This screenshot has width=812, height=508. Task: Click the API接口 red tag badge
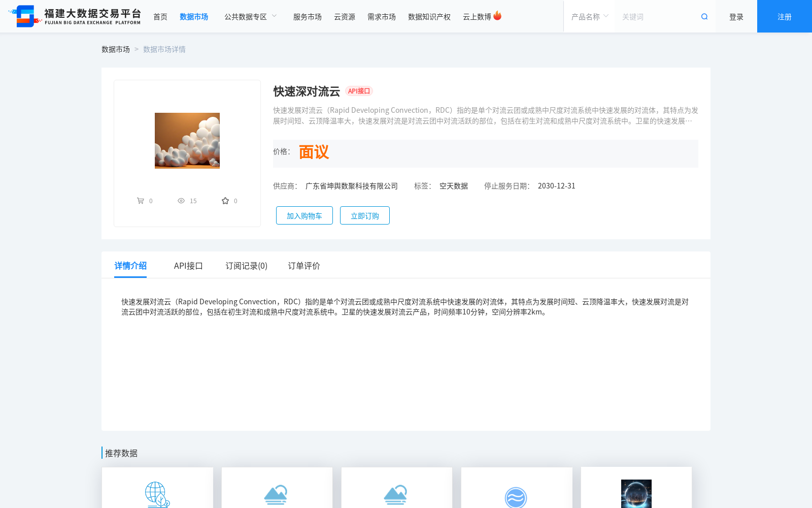tap(359, 91)
